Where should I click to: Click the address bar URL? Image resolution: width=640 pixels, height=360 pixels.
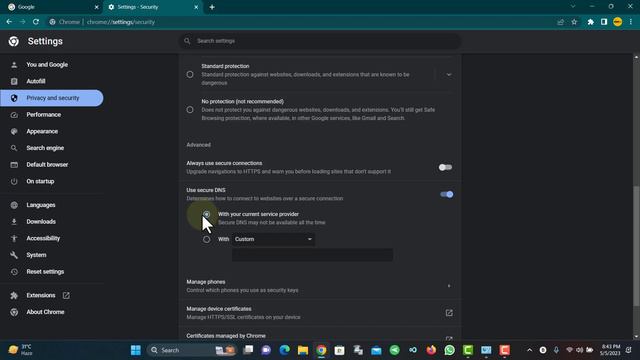coord(121,22)
